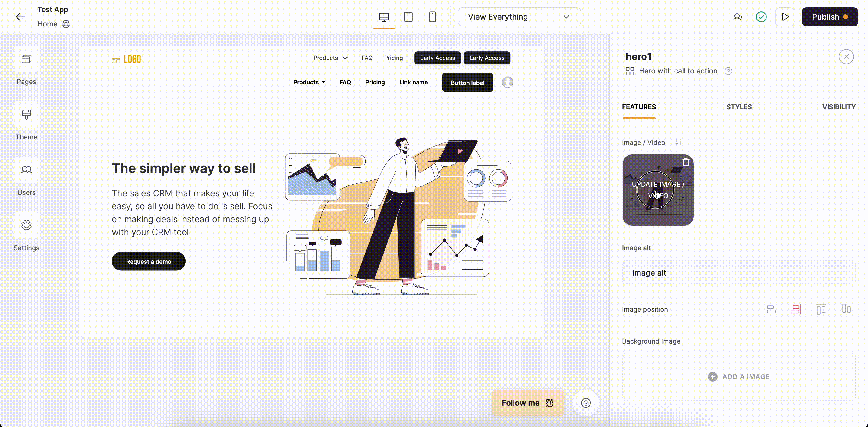Switch to mobile viewport preview
Image resolution: width=868 pixels, height=427 pixels.
pos(432,17)
